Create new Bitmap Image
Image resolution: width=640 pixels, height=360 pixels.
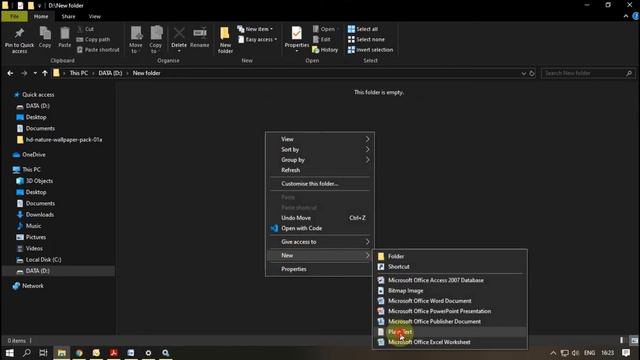[x=450, y=291]
